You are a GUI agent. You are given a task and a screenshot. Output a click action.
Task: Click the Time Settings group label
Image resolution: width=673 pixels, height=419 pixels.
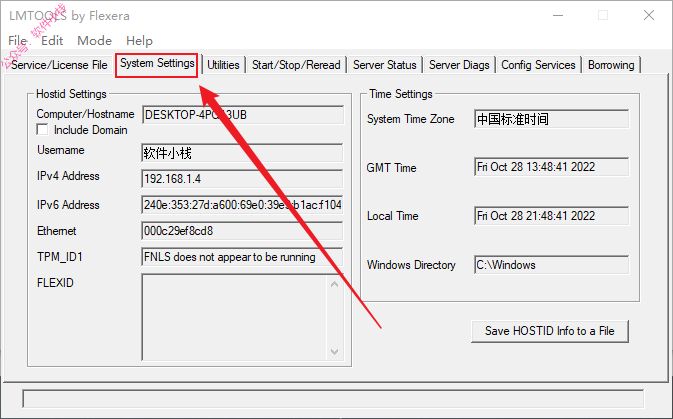(x=401, y=94)
